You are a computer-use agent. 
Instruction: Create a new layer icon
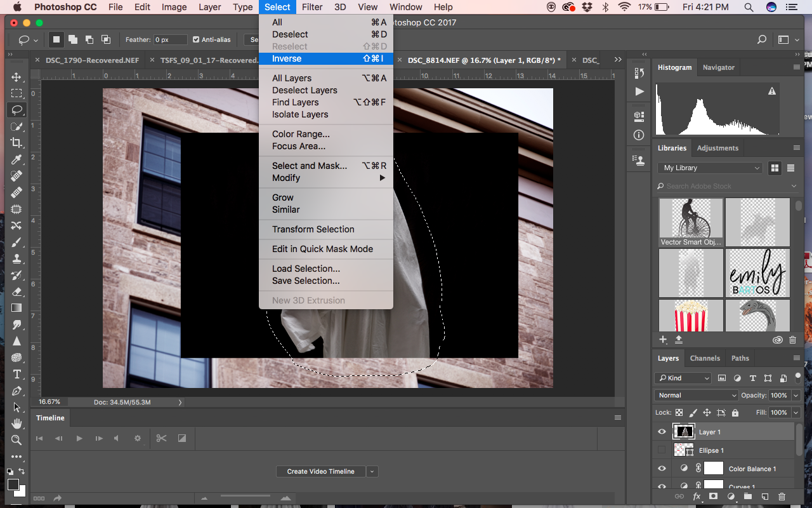point(765,497)
